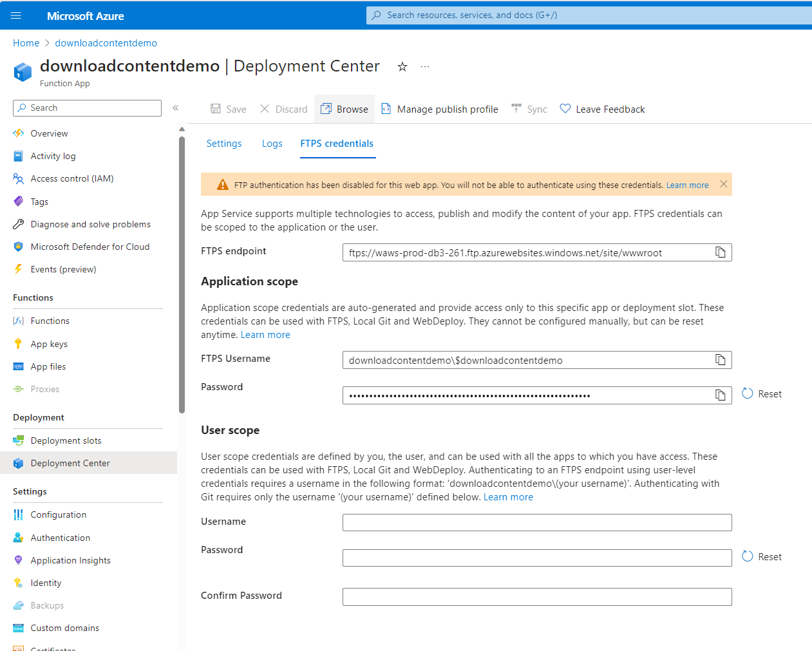Image resolution: width=812 pixels, height=651 pixels.
Task: Focus the top Search resources bar
Action: pyautogui.click(x=589, y=15)
